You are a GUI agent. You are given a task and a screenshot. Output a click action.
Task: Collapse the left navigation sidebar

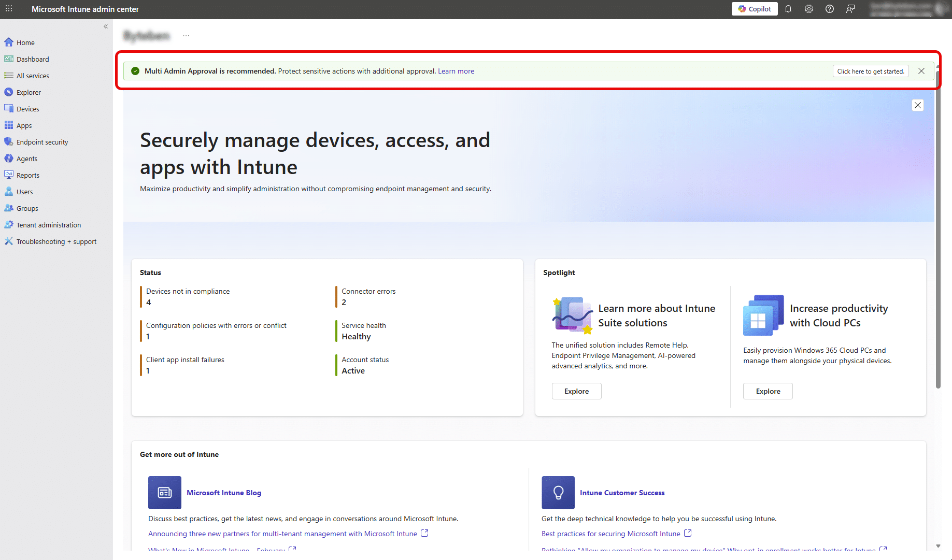[x=106, y=26]
